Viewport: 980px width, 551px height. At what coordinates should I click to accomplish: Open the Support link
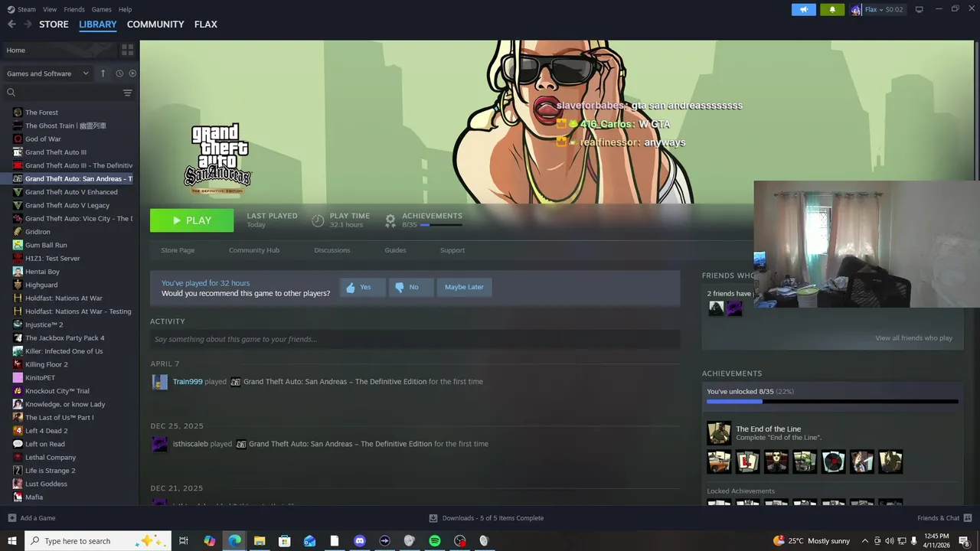(x=452, y=250)
